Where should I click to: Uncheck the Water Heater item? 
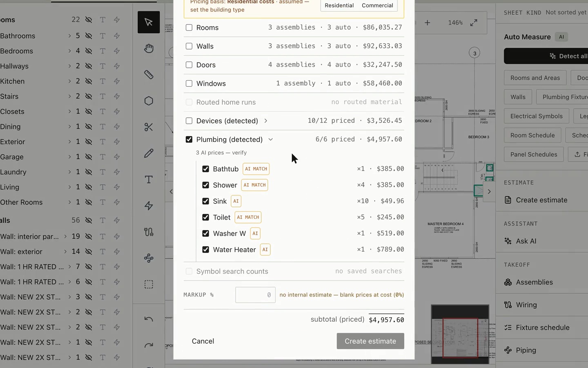(206, 249)
